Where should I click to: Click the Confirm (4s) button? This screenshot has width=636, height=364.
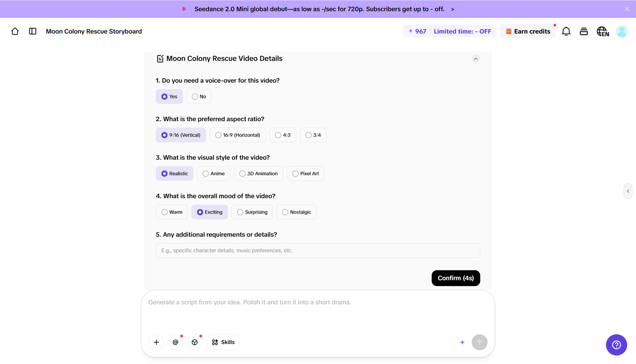coord(456,278)
